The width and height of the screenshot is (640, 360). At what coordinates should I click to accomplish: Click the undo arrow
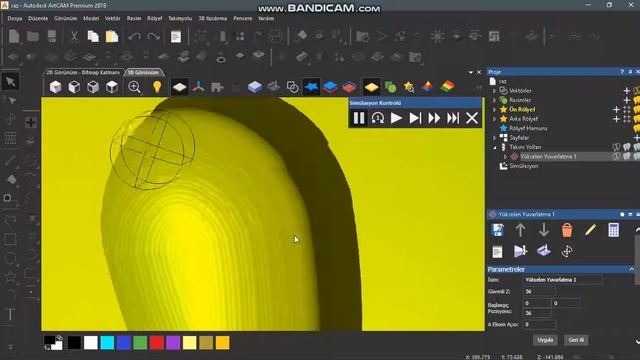135,37
